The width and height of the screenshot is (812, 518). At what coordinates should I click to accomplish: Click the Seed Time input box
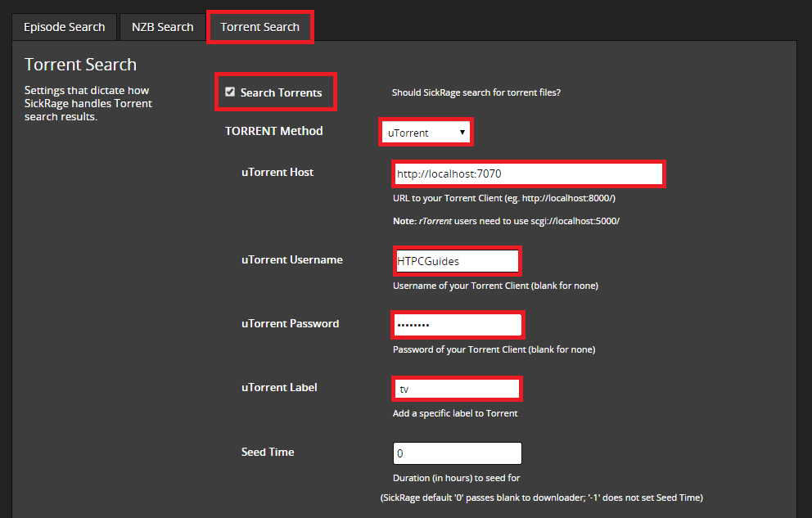pos(457,453)
